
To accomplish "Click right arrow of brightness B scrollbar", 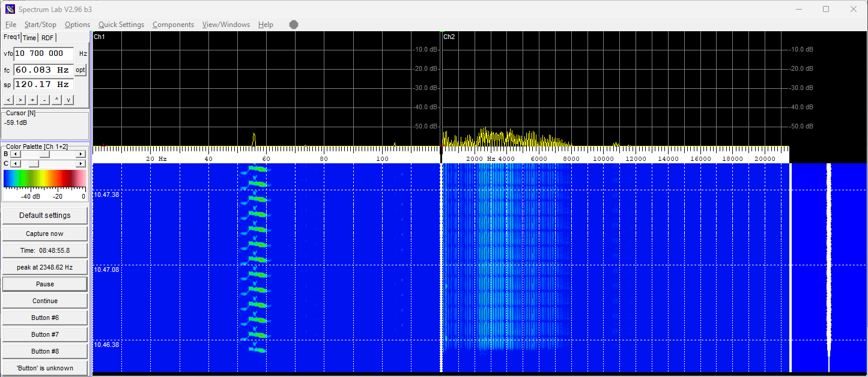I will (80, 154).
